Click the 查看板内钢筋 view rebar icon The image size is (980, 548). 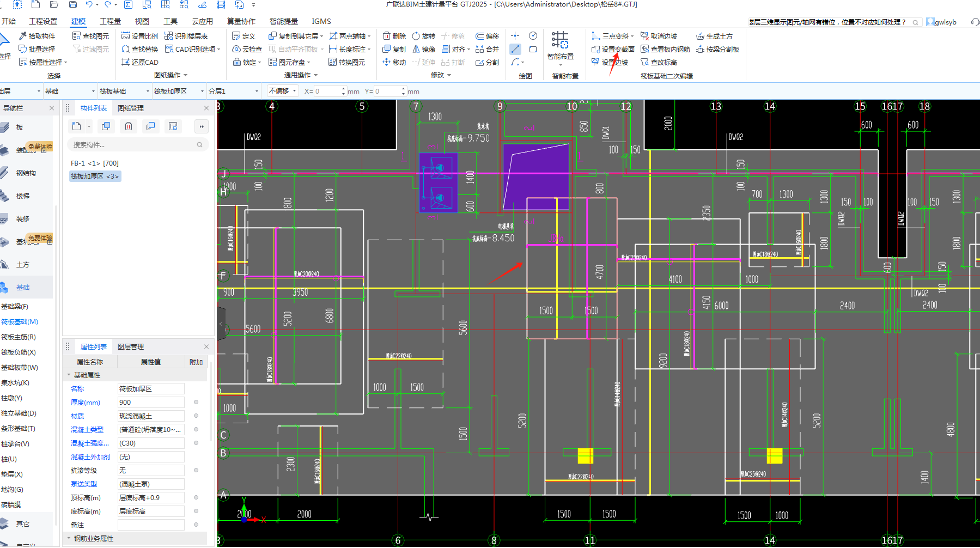pyautogui.click(x=645, y=49)
